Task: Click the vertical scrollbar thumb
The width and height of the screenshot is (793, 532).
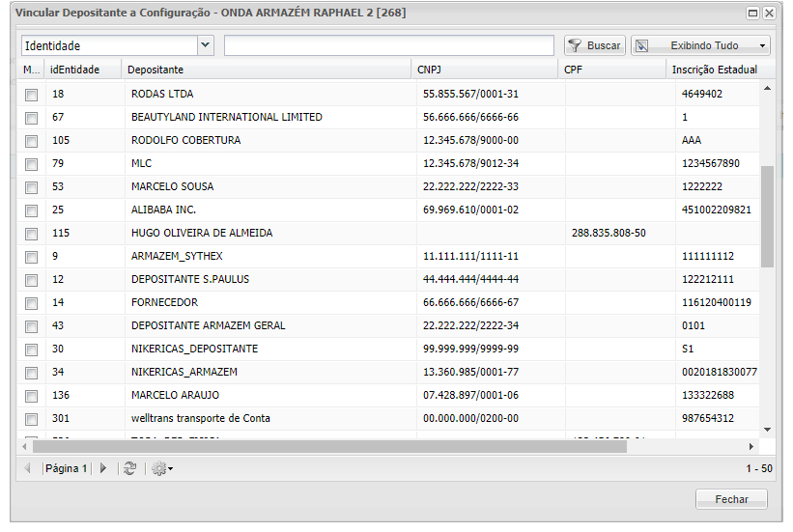Action: tap(767, 216)
